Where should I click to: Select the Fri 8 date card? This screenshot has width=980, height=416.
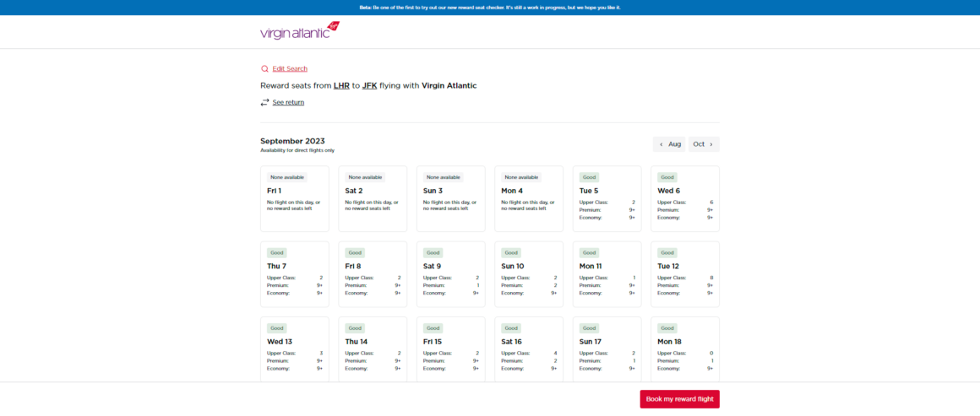[x=373, y=274]
